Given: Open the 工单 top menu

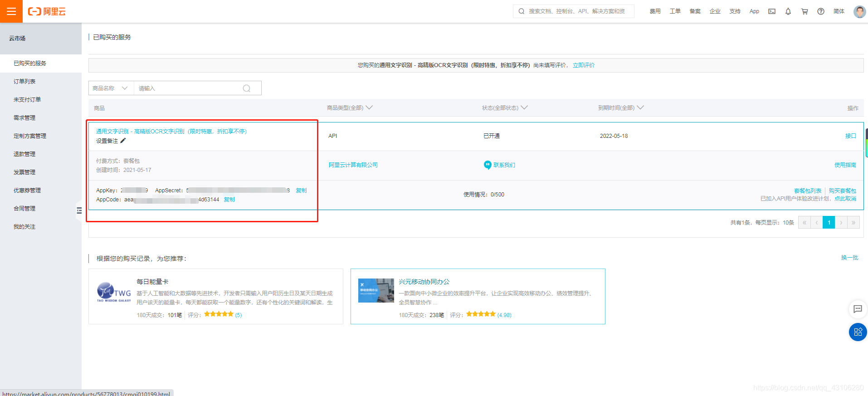Looking at the screenshot, I should click(x=675, y=11).
